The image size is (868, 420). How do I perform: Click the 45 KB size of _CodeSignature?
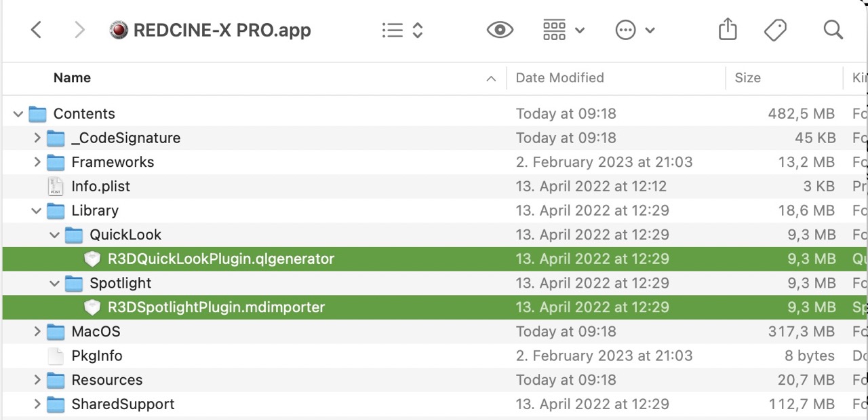(x=815, y=138)
